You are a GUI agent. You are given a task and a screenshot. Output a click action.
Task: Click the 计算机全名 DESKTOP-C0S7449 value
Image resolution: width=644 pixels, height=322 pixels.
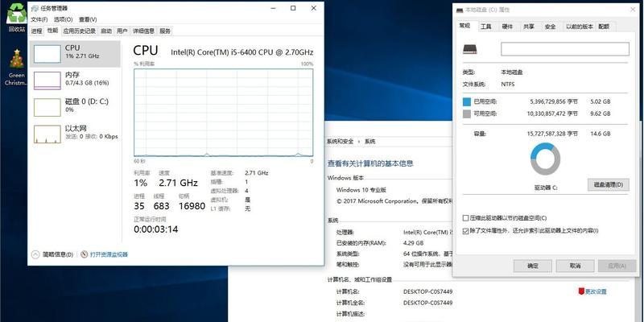[x=428, y=303]
